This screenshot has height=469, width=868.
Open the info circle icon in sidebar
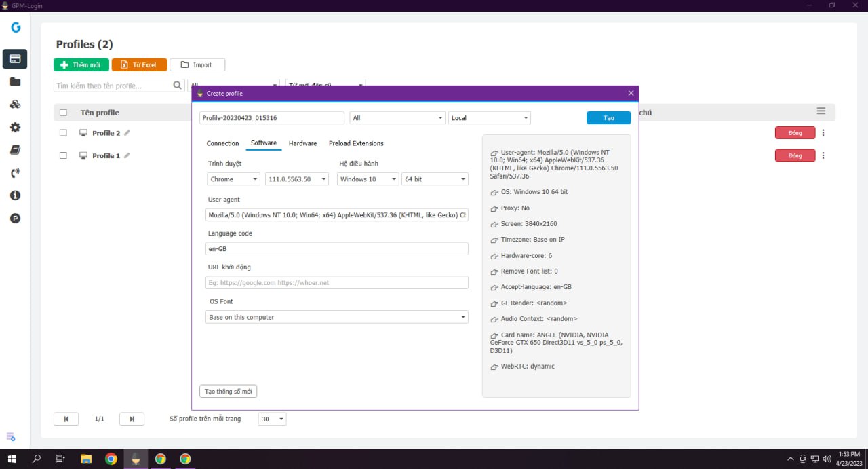[x=15, y=195]
